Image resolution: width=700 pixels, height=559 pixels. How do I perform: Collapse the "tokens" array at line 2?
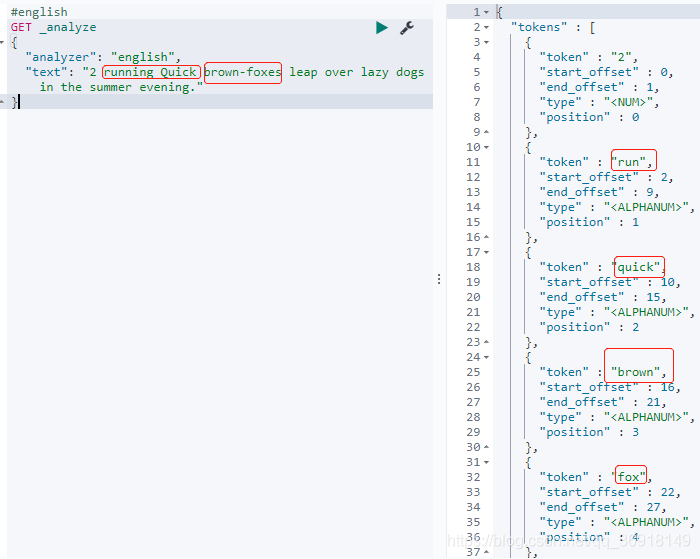click(x=487, y=27)
